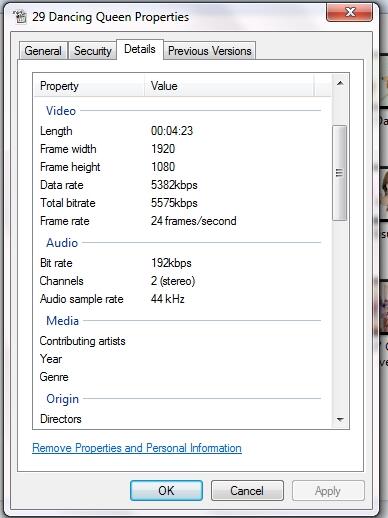Click the 00:04:23 length value
The width and height of the screenshot is (388, 518).
172,131
